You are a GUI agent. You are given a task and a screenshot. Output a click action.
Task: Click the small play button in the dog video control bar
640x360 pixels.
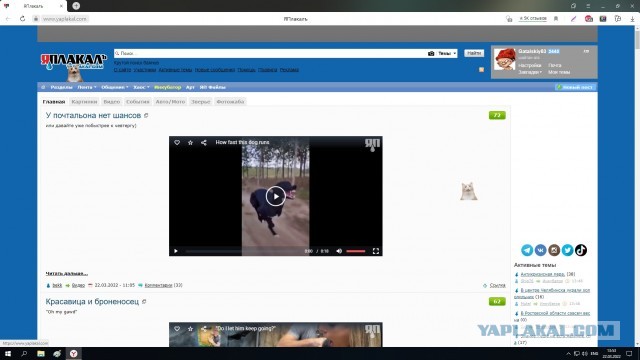tap(176, 251)
